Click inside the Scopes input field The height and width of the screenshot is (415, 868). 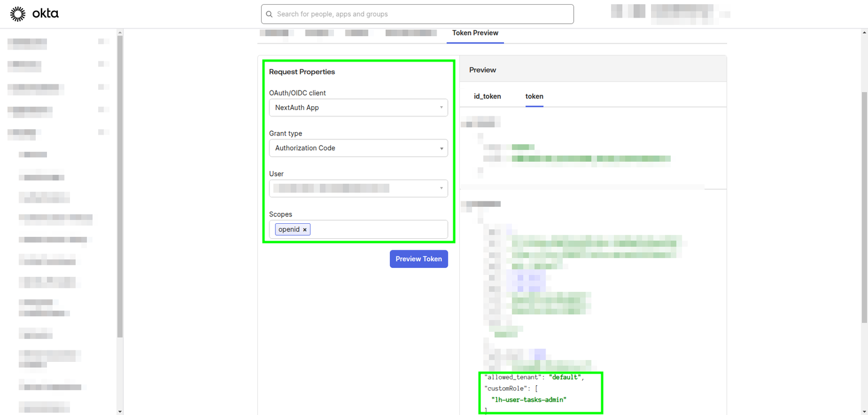374,229
